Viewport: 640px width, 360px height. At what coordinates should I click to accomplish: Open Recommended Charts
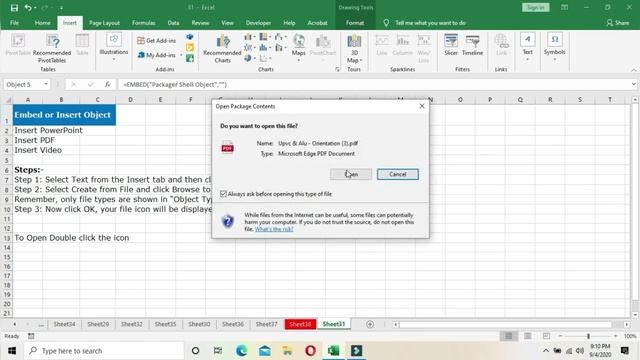point(222,48)
